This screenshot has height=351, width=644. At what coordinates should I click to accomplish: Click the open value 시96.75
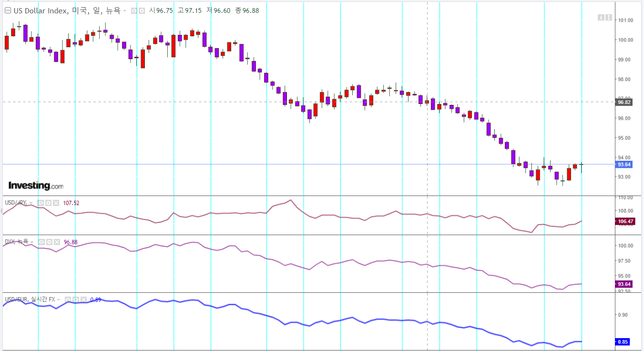162,10
